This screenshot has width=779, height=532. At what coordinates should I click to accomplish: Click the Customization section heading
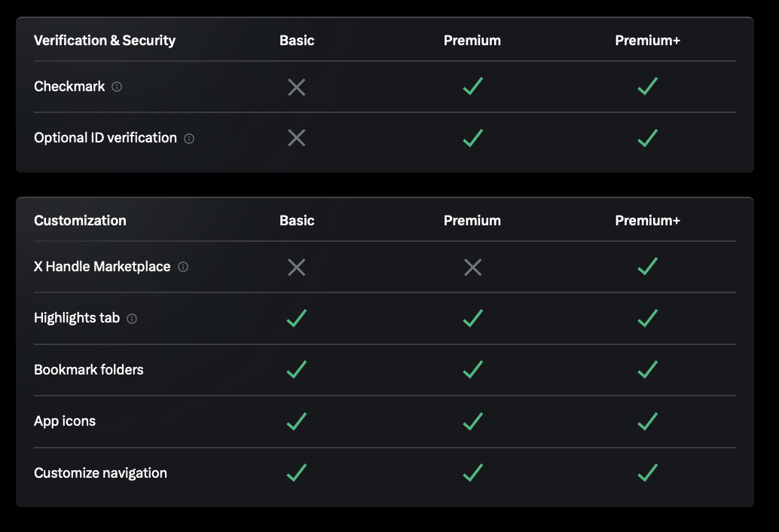click(79, 221)
